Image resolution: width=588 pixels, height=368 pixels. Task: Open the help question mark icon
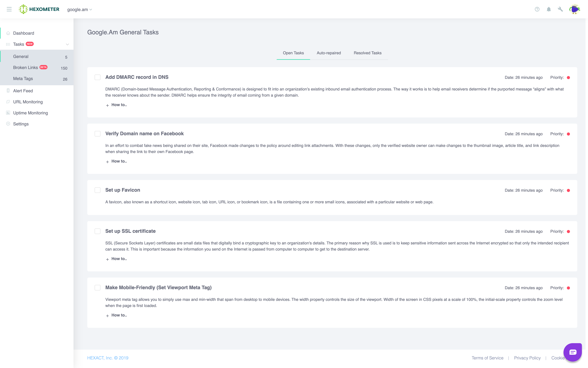(537, 9)
